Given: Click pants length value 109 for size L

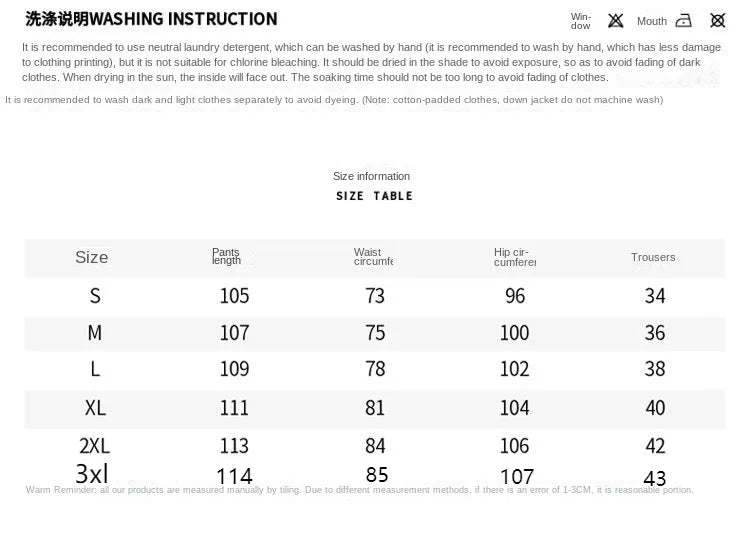Looking at the screenshot, I should tap(234, 369).
